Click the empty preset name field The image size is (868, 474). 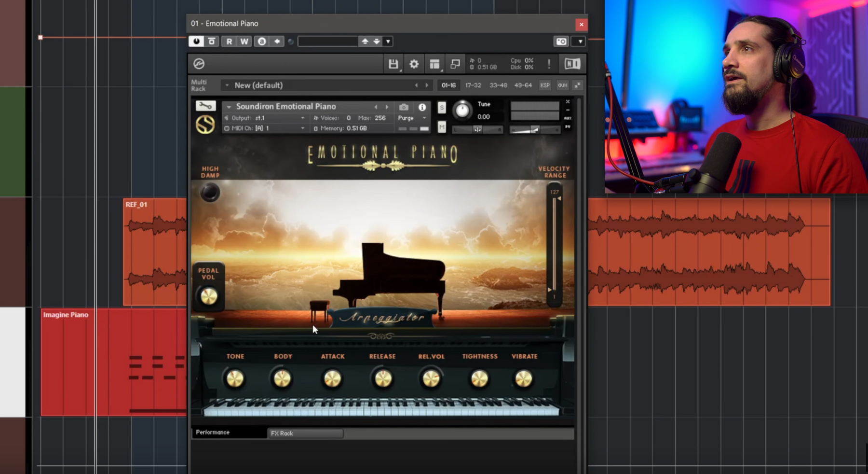(328, 42)
